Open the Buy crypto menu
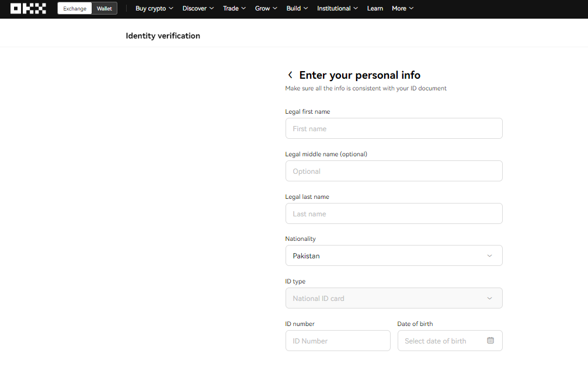Viewport: 588px width, 368px height. [x=154, y=8]
